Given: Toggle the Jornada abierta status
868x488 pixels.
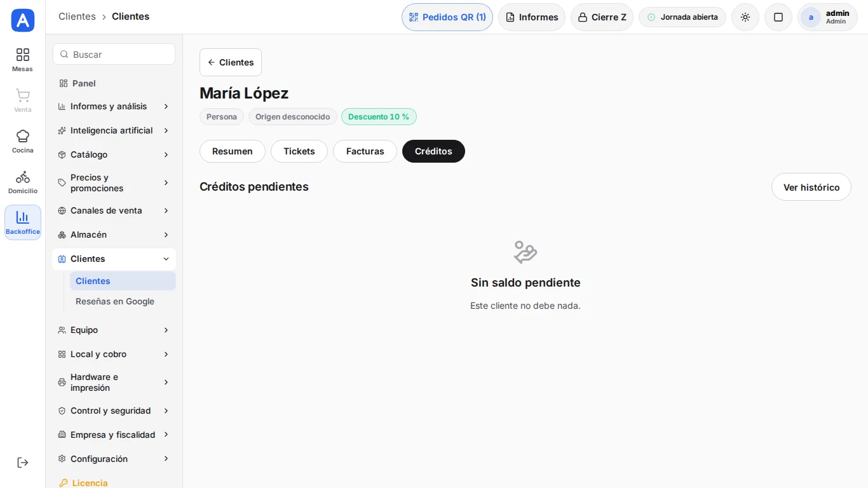Looking at the screenshot, I should (682, 17).
